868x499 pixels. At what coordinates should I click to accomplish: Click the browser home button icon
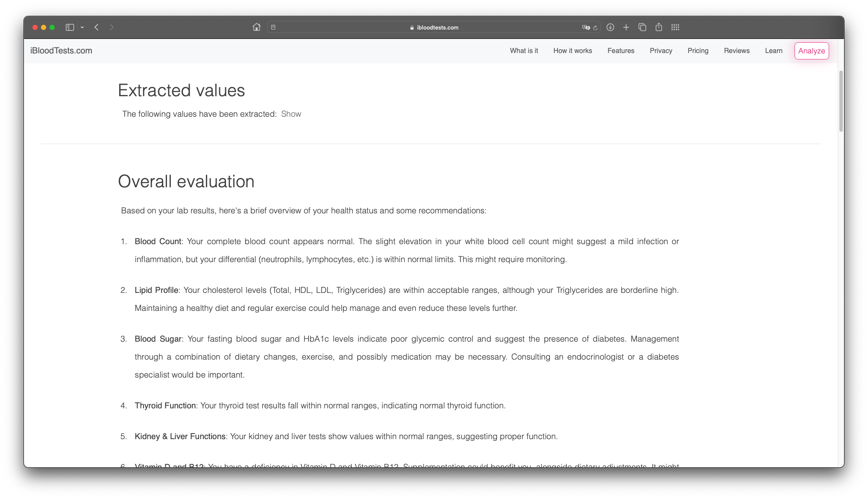click(256, 27)
